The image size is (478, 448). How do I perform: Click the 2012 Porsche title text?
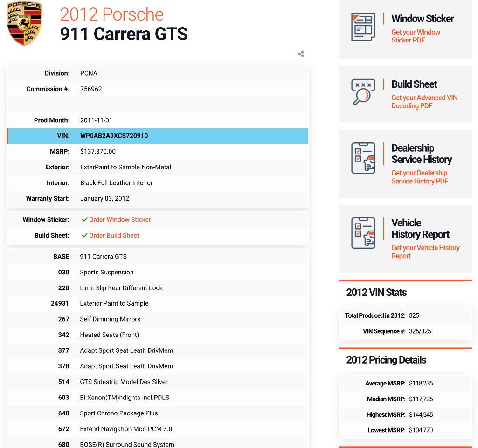pos(112,14)
